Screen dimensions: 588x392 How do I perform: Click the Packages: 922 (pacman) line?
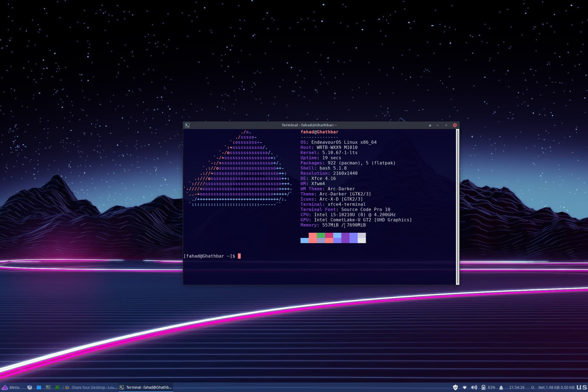tap(348, 163)
